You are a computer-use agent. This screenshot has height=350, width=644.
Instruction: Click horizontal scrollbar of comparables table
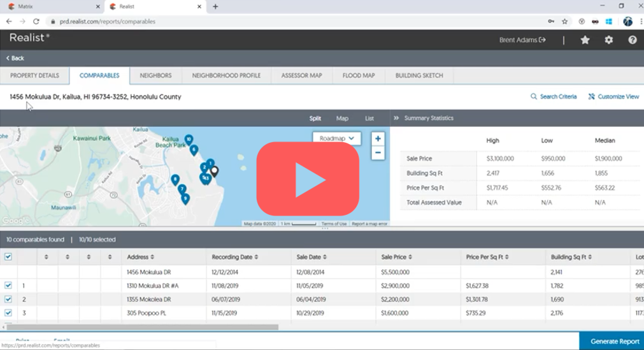(143, 327)
